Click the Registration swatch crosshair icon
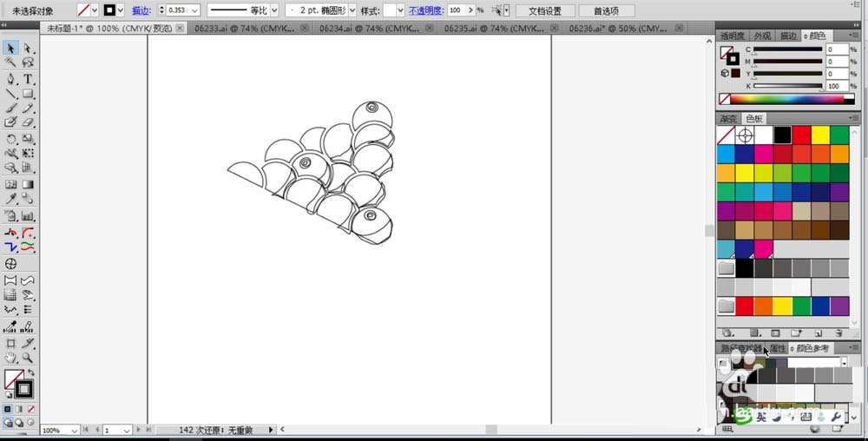 click(745, 135)
